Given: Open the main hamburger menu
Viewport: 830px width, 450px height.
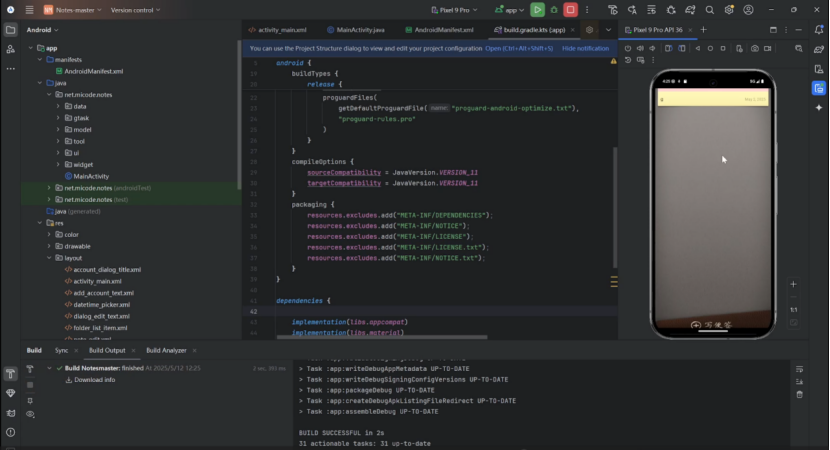Looking at the screenshot, I should tap(30, 10).
